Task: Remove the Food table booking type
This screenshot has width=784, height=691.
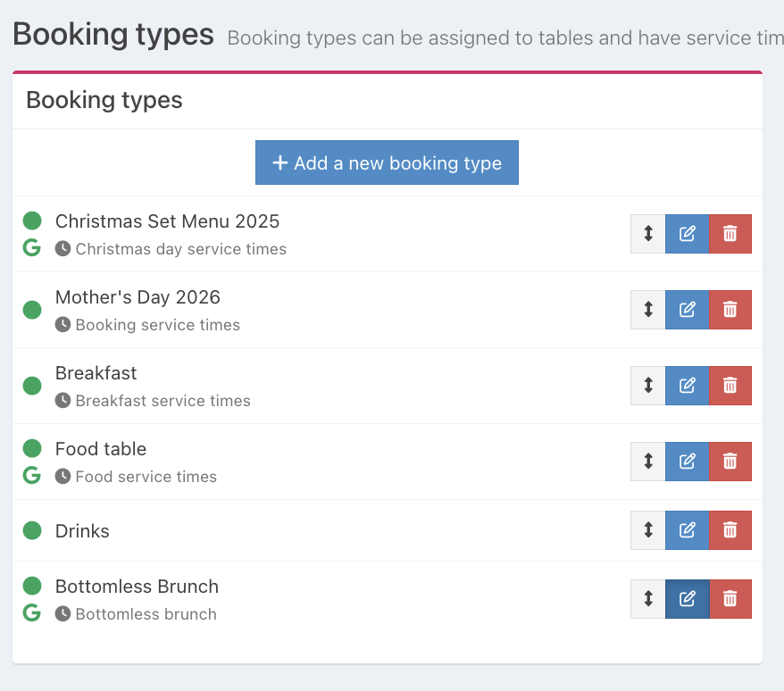Action: pyautogui.click(x=730, y=462)
